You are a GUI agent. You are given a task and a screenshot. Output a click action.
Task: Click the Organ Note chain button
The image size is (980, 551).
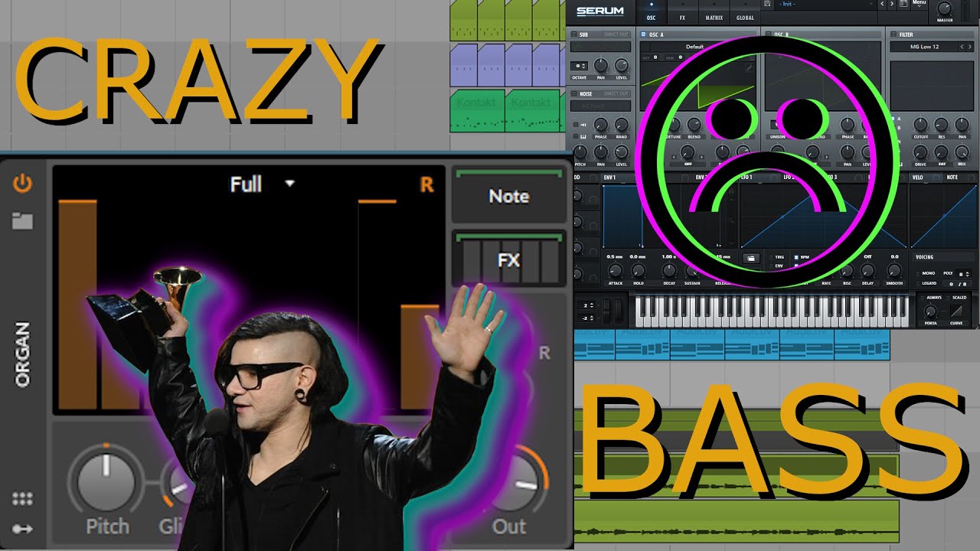pos(509,196)
